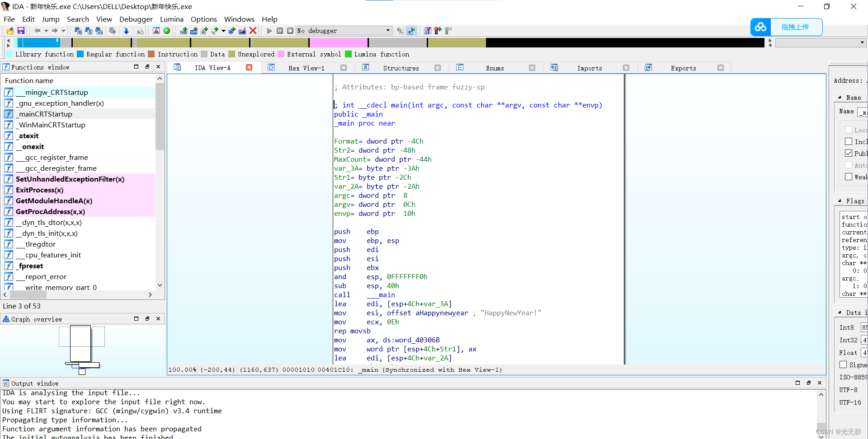
Task: Click the convert to data icon
Action: [x=194, y=31]
